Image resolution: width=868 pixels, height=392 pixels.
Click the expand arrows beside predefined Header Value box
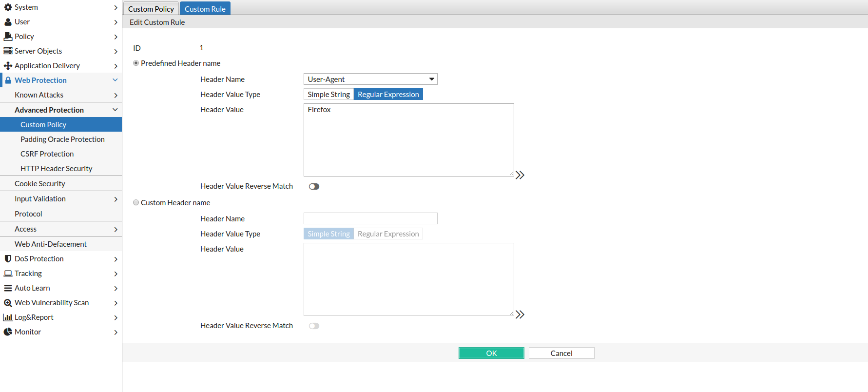[520, 175]
